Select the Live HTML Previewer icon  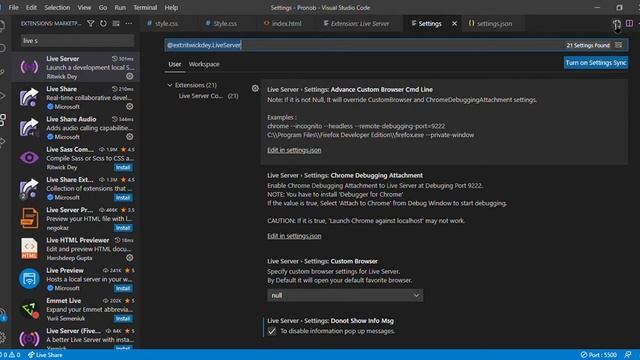coord(29,248)
